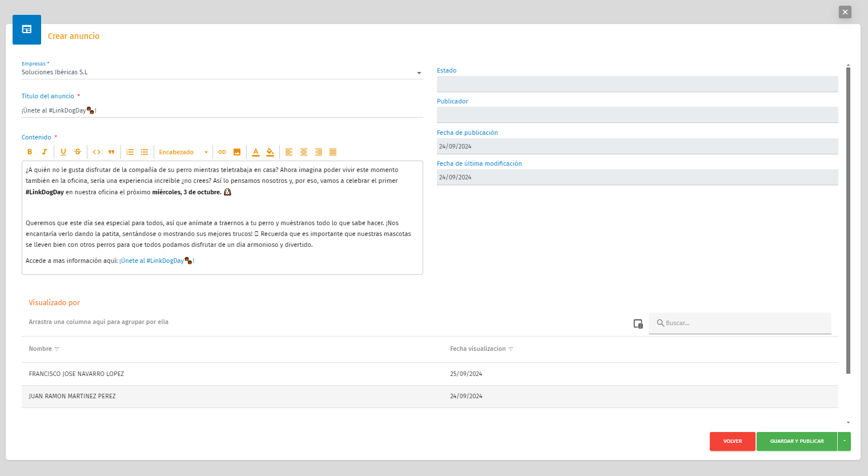The height and width of the screenshot is (476, 868).
Task: Pick the text font color
Action: pos(255,152)
